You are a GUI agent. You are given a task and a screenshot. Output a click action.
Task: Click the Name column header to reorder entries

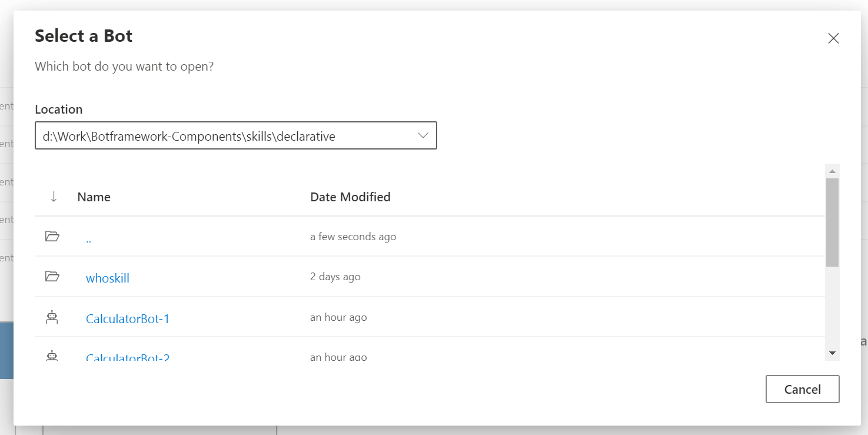(94, 197)
